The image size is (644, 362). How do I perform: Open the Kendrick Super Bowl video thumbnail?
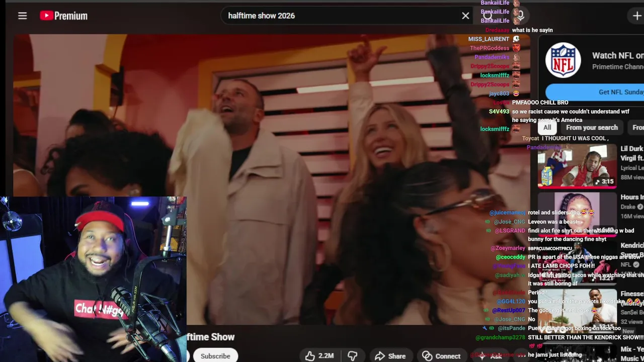pos(577,262)
